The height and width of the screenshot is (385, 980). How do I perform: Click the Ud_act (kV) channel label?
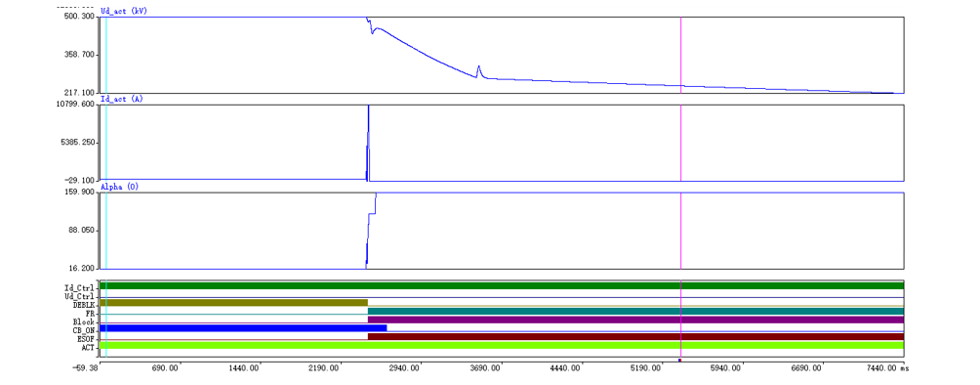click(x=124, y=12)
